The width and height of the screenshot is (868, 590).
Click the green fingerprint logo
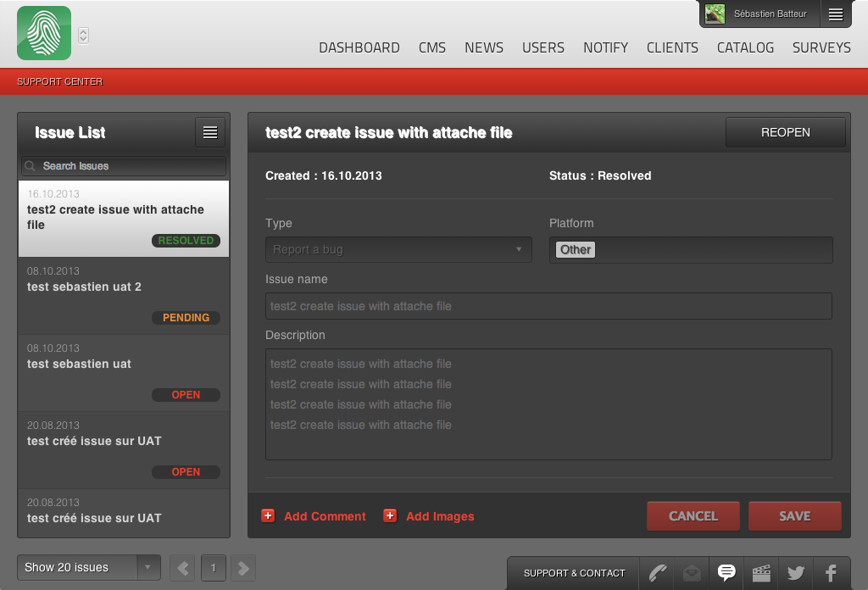click(44, 34)
